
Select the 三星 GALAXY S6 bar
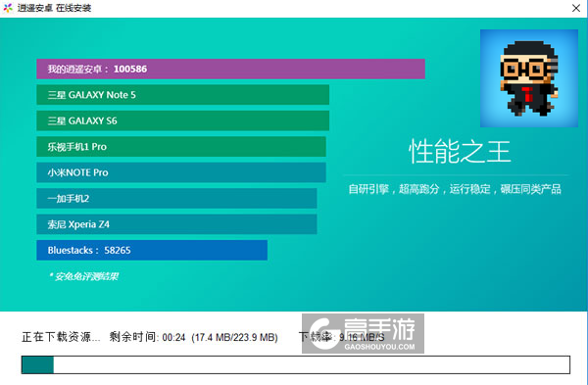182,120
